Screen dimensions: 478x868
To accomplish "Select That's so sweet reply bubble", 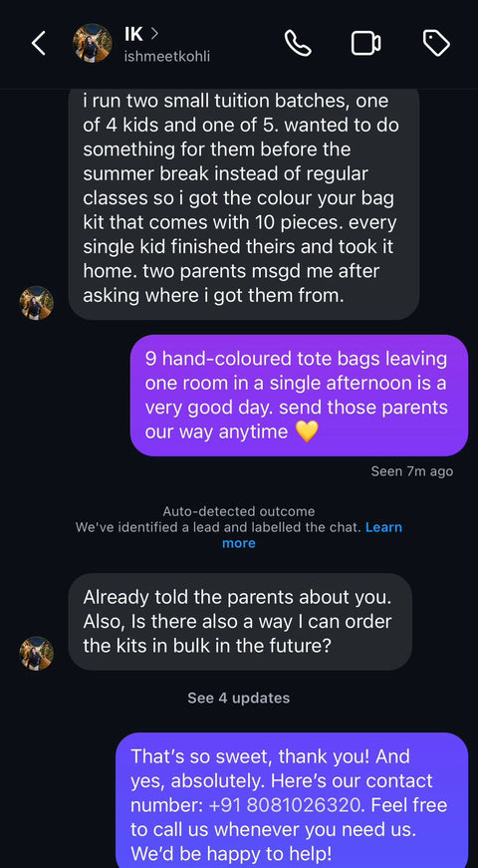I will [x=292, y=801].
